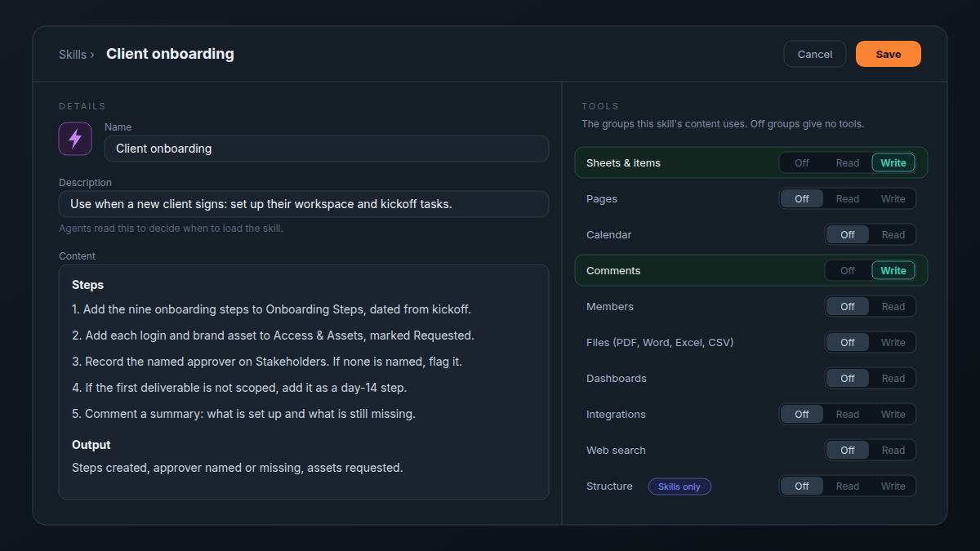Set Sheets & items to Off
The height and width of the screenshot is (551, 980).
[802, 162]
